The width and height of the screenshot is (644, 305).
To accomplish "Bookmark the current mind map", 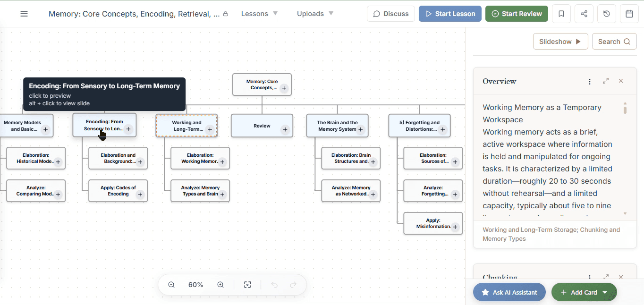I will (561, 14).
